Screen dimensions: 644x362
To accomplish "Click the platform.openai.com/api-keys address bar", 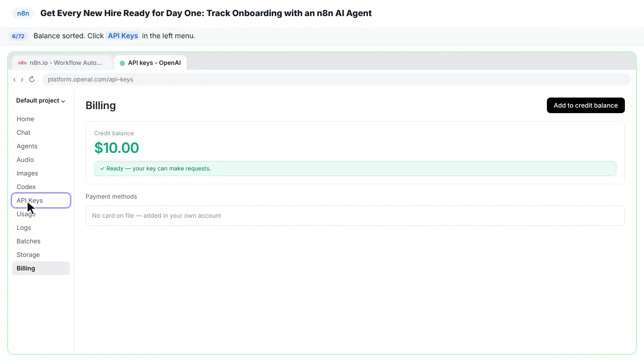I will coord(336,79).
